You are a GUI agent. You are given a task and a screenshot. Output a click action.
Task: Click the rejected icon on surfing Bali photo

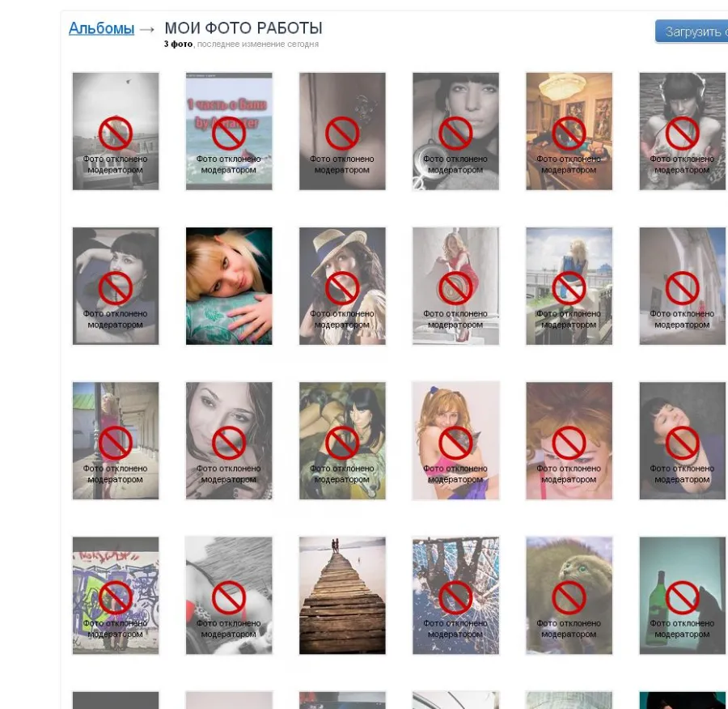[229, 134]
